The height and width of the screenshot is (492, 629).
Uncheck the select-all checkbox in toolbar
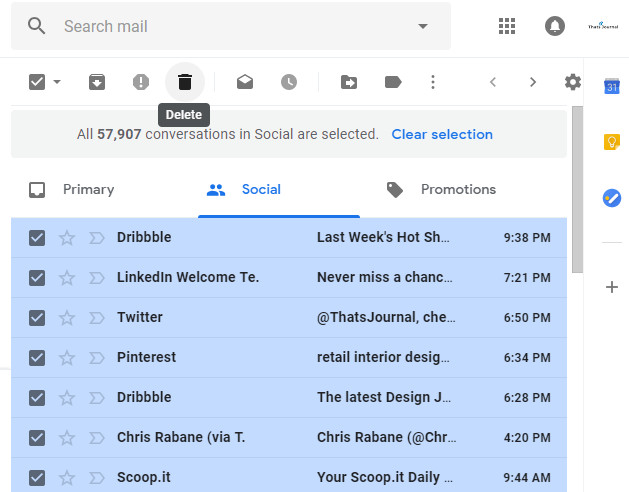pyautogui.click(x=37, y=82)
